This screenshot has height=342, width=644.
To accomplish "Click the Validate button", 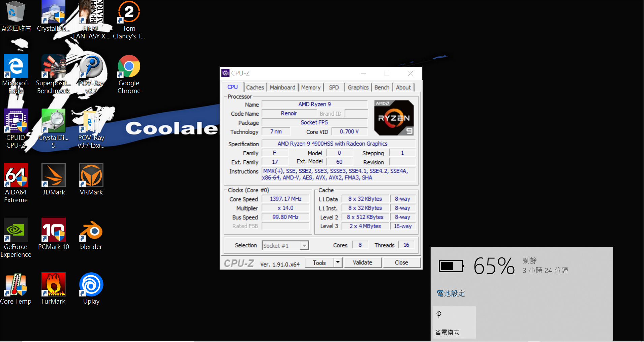I will (363, 262).
